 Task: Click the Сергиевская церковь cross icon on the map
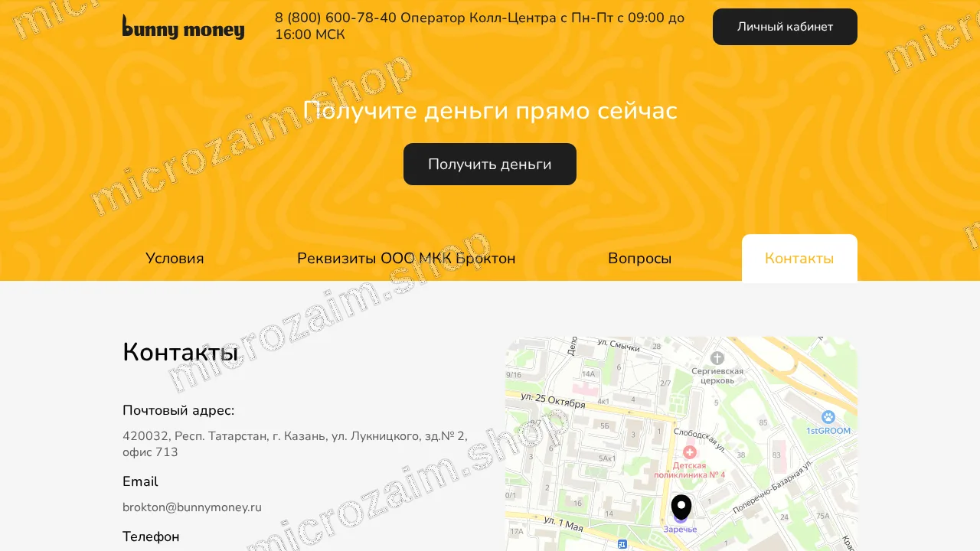717,357
